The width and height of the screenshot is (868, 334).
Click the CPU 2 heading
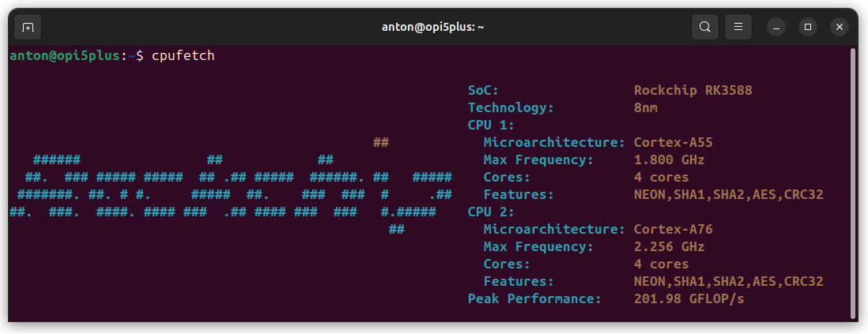point(491,212)
